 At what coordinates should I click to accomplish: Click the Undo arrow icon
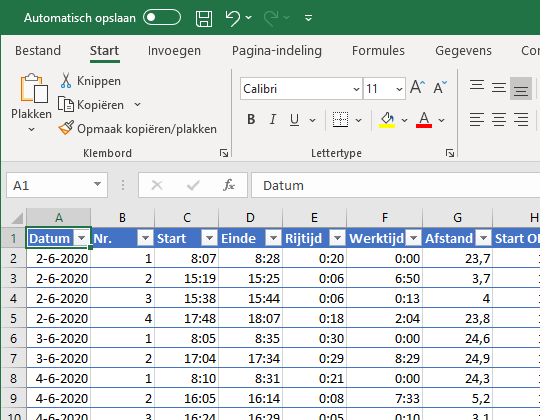pos(232,18)
